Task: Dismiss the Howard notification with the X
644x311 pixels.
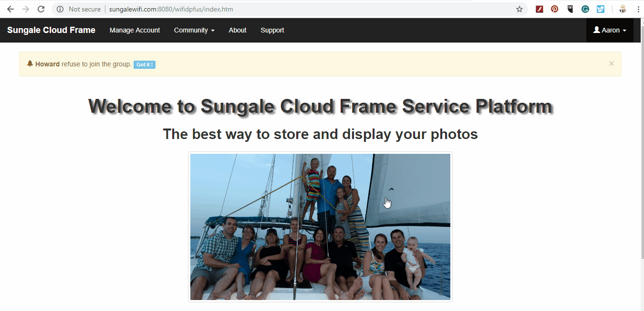Action: (611, 63)
